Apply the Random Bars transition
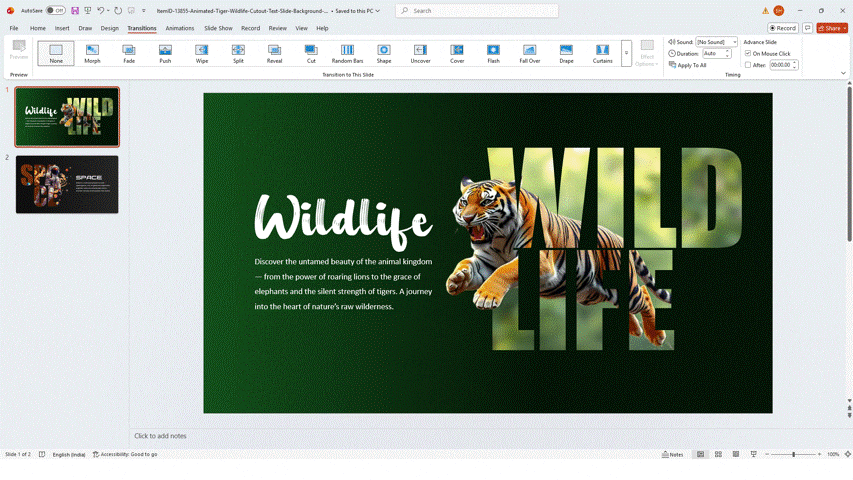Viewport: 853px width, 480px height. click(348, 53)
